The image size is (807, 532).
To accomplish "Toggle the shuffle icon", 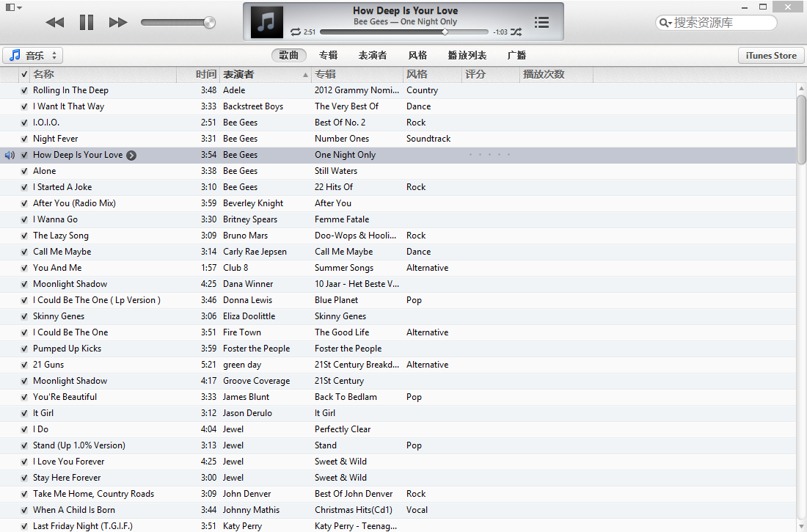I will (516, 32).
